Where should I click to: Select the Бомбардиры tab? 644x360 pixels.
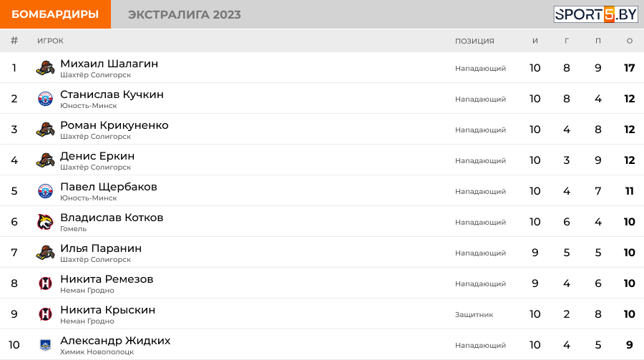tap(55, 14)
